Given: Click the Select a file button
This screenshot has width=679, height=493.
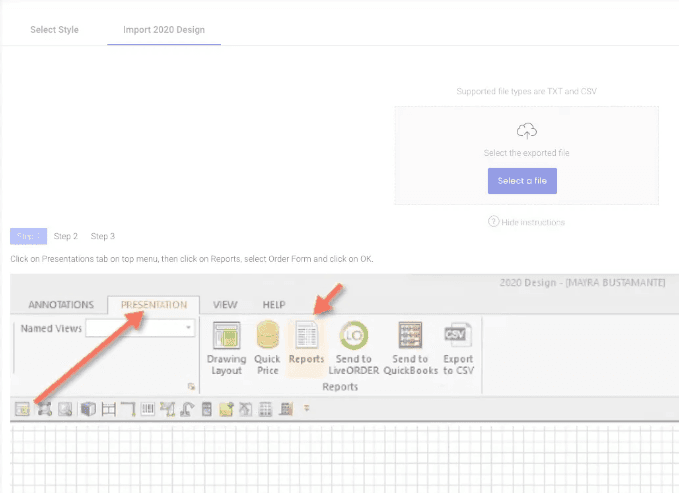Looking at the screenshot, I should tap(522, 181).
